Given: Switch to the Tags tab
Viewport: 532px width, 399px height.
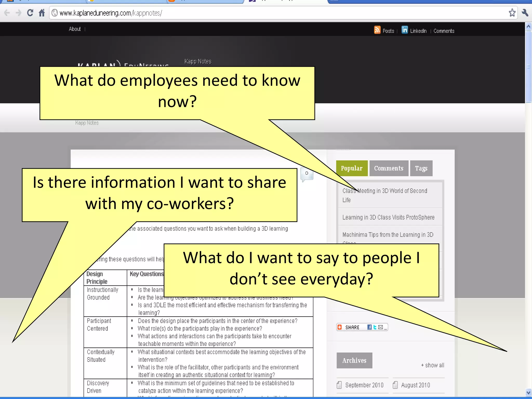Looking at the screenshot, I should [421, 168].
